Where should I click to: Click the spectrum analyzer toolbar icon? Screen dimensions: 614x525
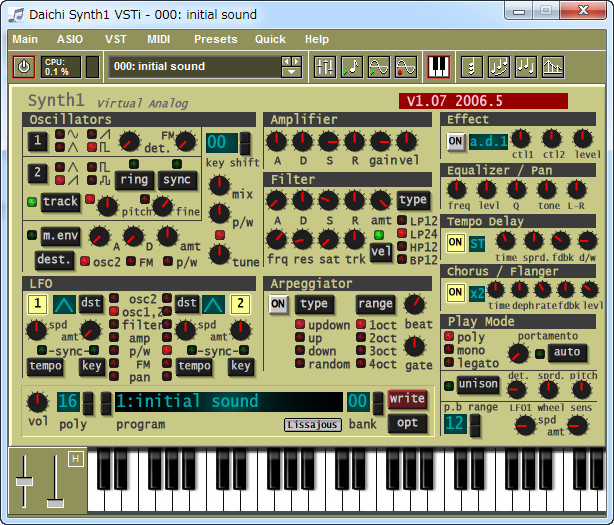click(552, 67)
